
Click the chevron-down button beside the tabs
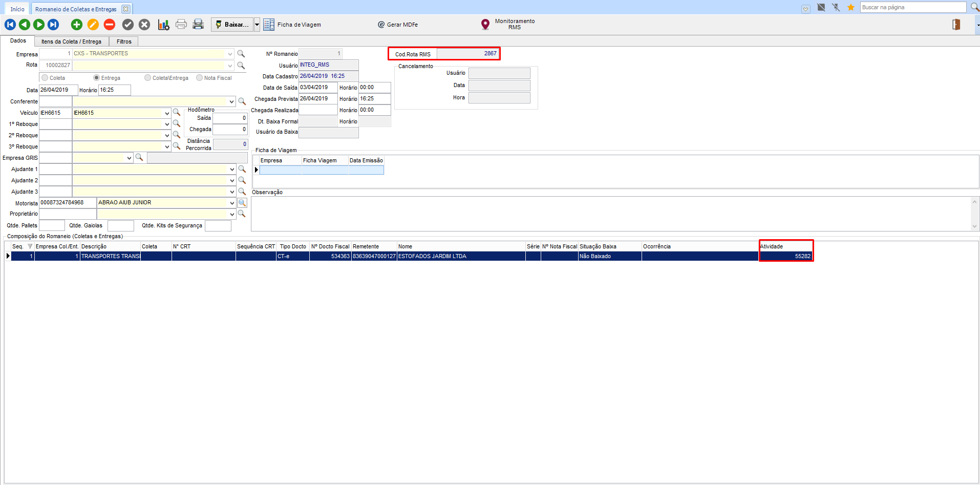806,9
